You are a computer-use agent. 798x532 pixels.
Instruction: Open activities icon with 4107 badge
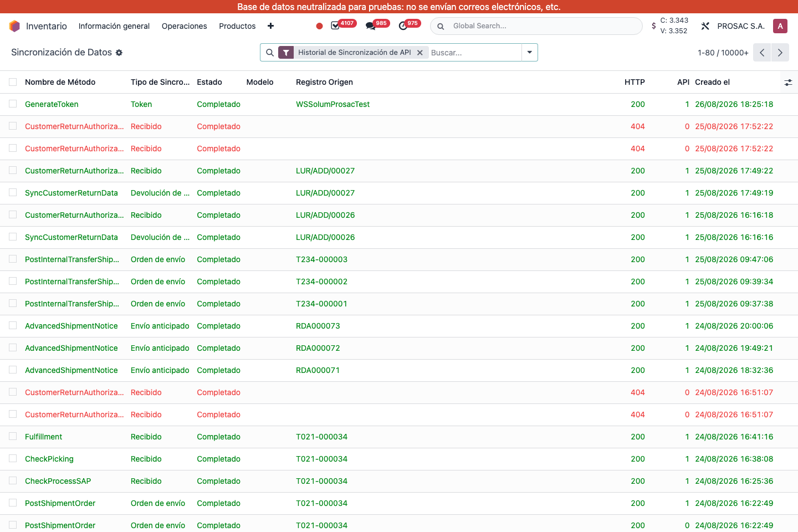coord(335,26)
